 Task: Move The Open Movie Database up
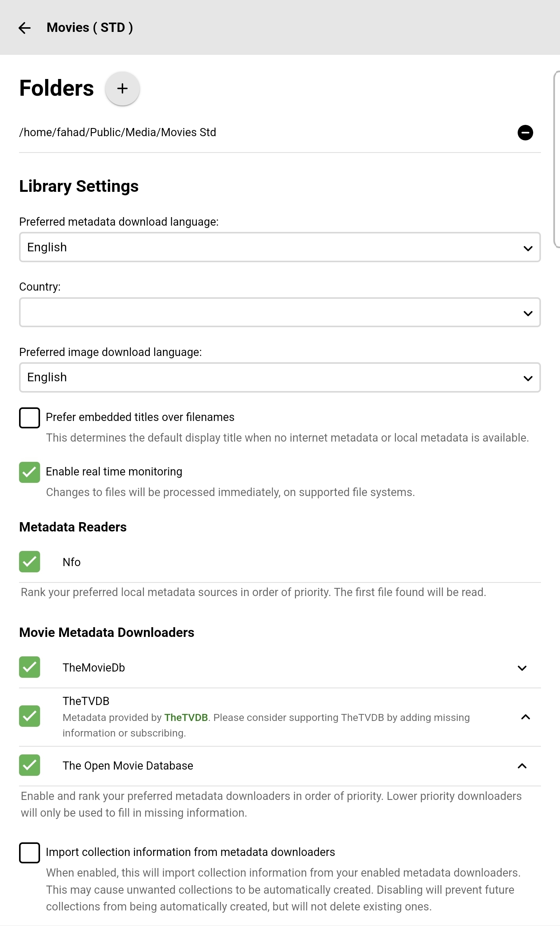click(522, 766)
